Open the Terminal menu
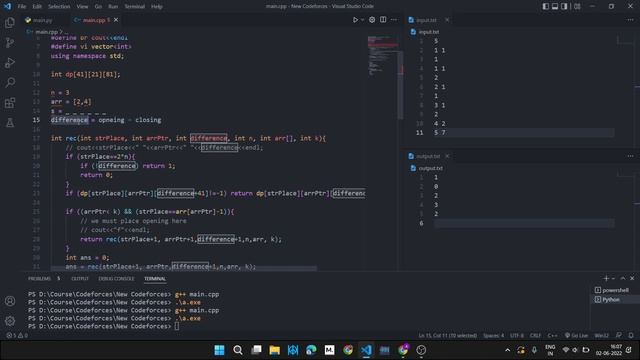 coord(135,6)
